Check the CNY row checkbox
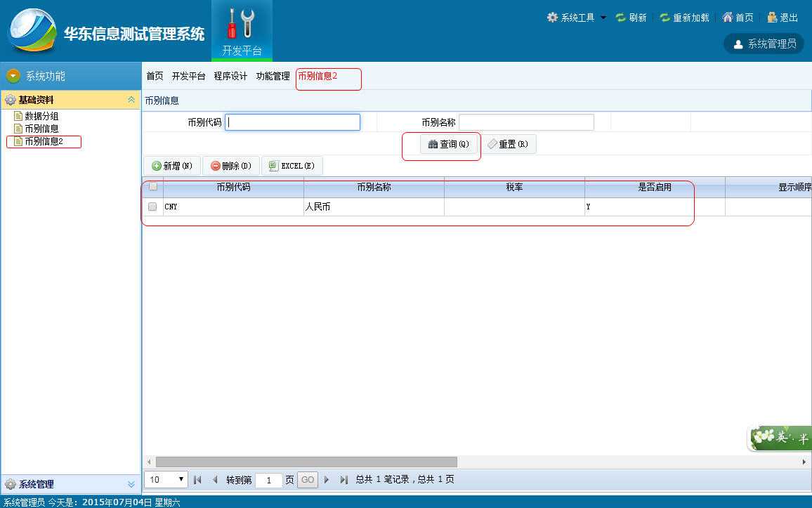This screenshot has width=812, height=508. [152, 207]
